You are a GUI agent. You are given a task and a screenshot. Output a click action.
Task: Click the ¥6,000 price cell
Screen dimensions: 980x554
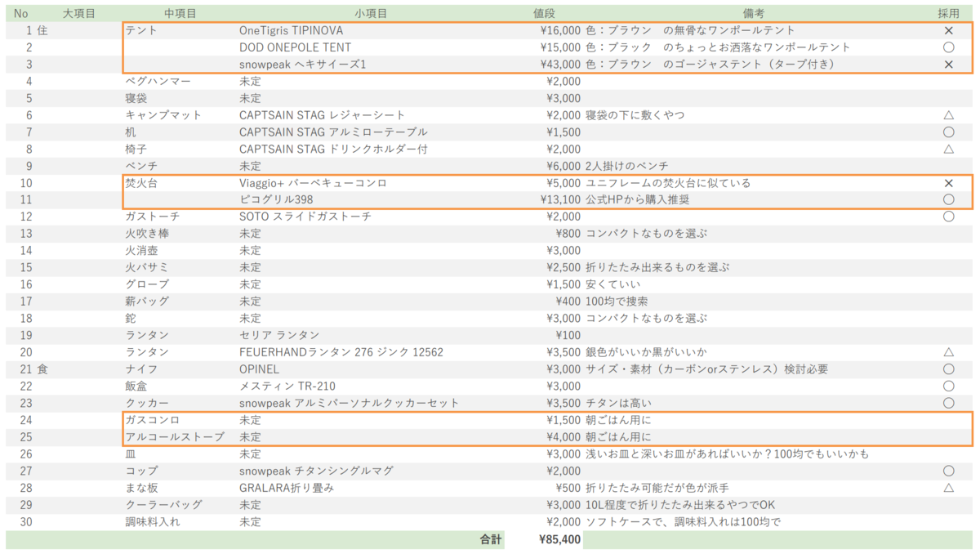point(563,166)
